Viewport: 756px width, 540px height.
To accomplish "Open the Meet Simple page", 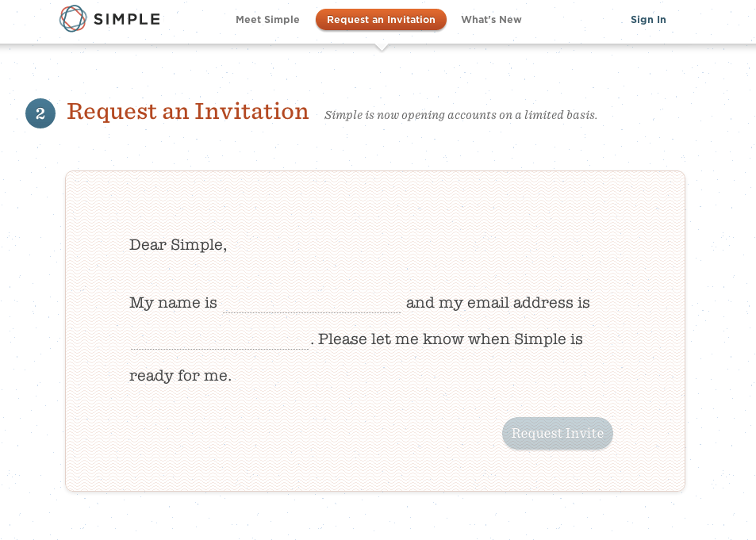I will (x=267, y=20).
